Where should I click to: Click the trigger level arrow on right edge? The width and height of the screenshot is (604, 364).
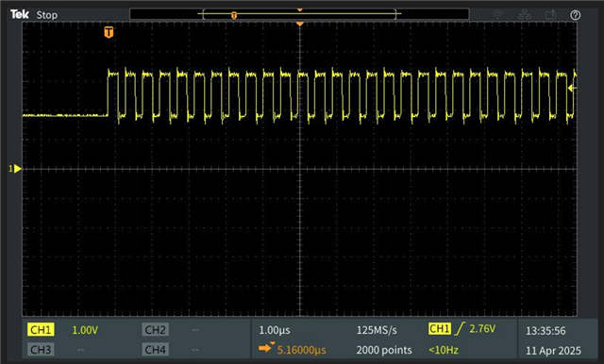pos(572,88)
